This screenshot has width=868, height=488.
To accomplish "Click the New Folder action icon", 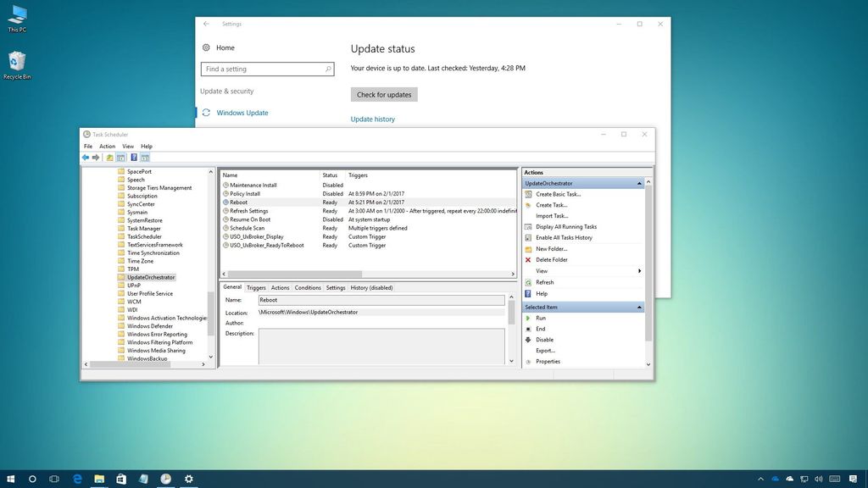I will [528, 248].
